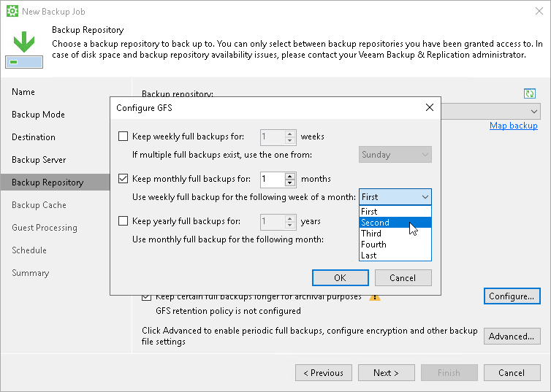Toggle Keep certain full backups for archival checkbox

point(147,298)
